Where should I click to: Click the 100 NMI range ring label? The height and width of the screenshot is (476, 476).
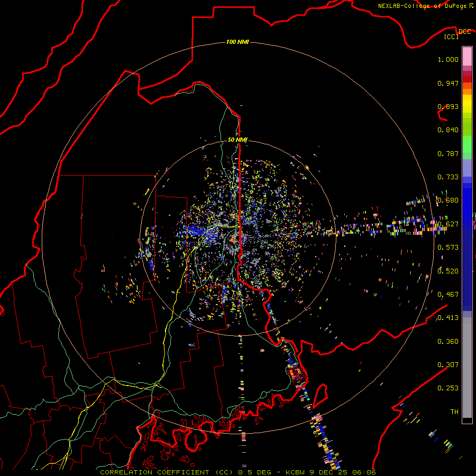[237, 42]
